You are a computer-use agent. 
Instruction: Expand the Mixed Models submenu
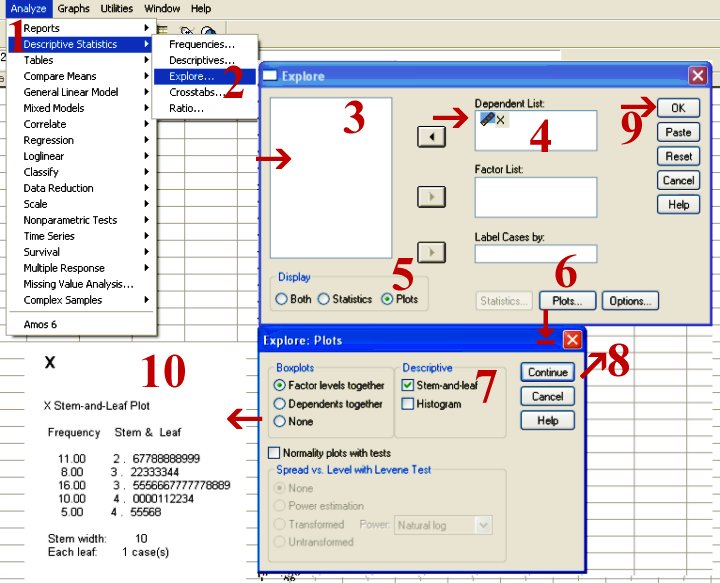81,108
